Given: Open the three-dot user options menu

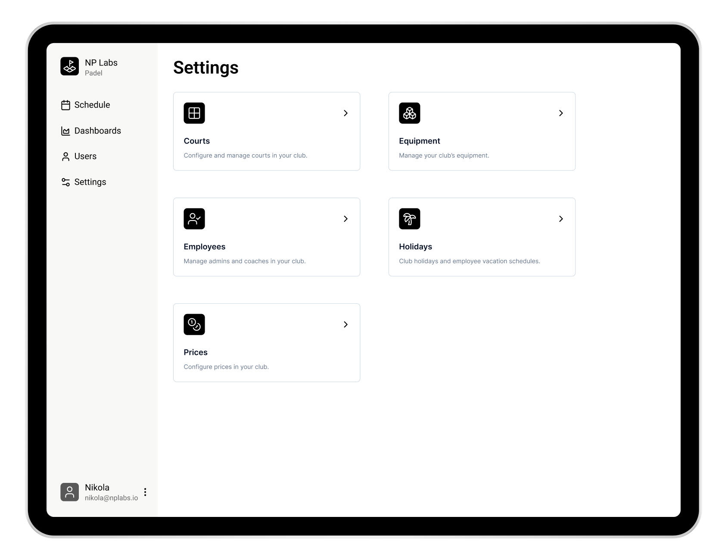Looking at the screenshot, I should coord(145,492).
